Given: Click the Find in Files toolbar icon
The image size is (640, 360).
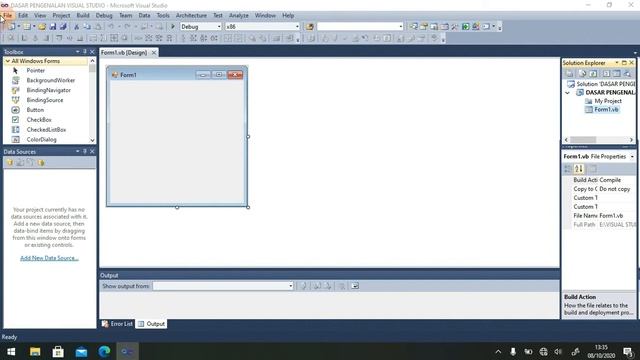Looking at the screenshot, I should coord(310,27).
